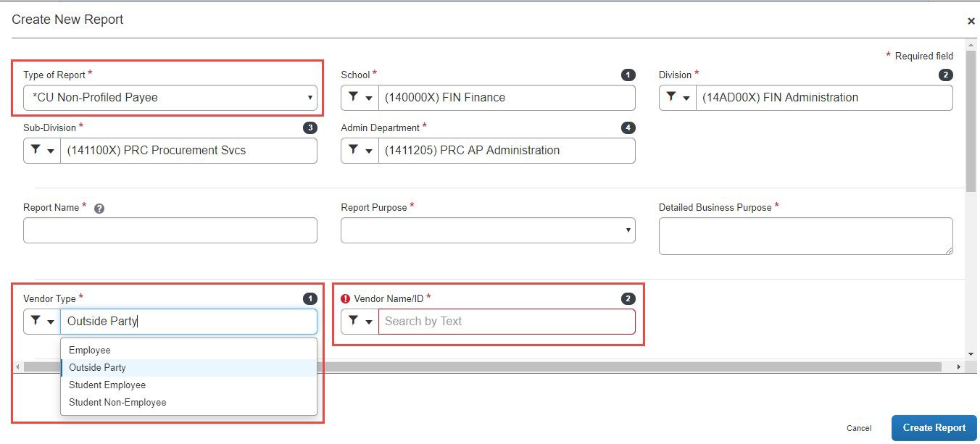Click the Create Report button
This screenshot has height=444, width=980.
click(x=934, y=427)
